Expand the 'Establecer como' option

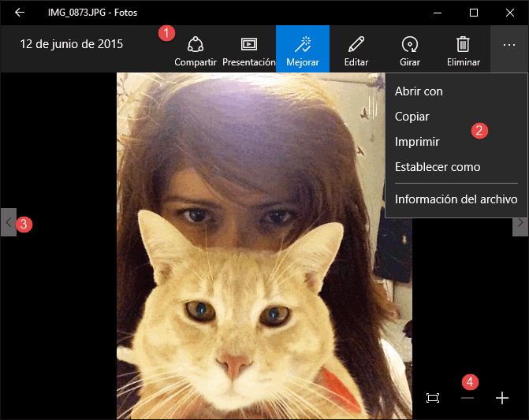438,167
